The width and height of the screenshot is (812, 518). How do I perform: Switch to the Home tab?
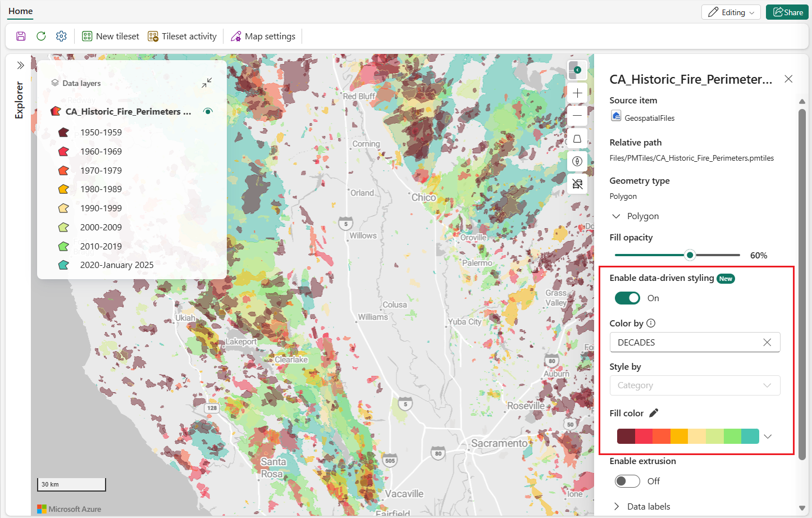(x=21, y=11)
